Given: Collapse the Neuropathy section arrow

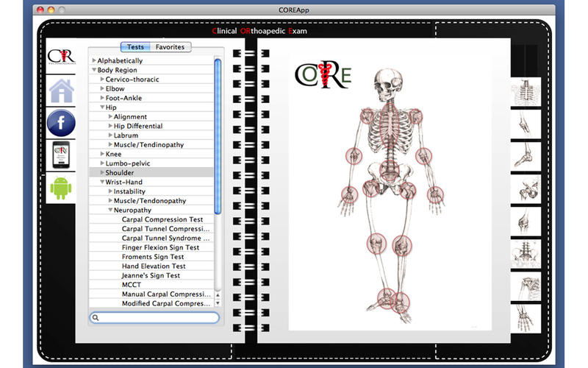Looking at the screenshot, I should pyautogui.click(x=110, y=210).
